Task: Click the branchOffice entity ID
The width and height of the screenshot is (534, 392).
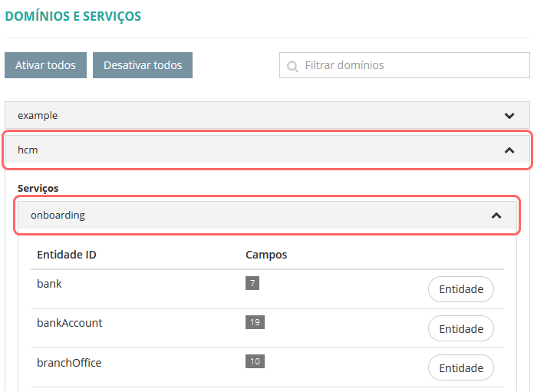Action: 69,362
